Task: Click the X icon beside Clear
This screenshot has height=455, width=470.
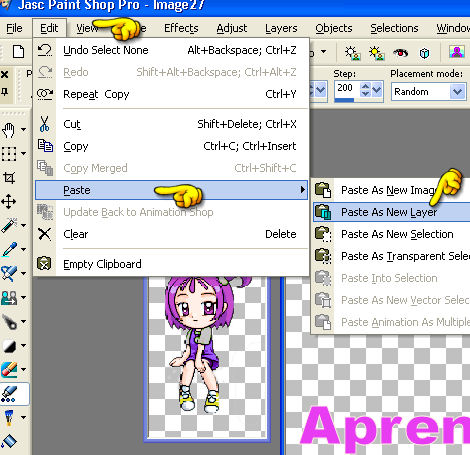Action: [44, 234]
